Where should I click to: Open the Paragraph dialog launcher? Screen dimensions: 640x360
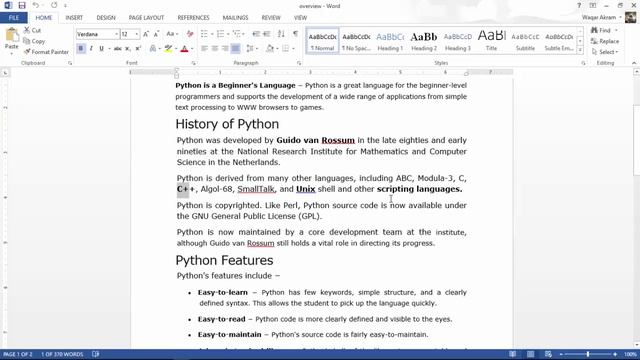point(299,63)
